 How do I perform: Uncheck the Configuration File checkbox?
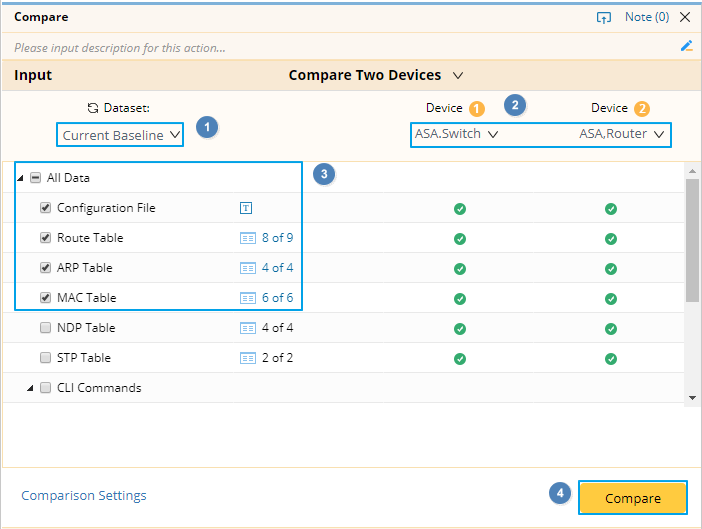point(45,208)
